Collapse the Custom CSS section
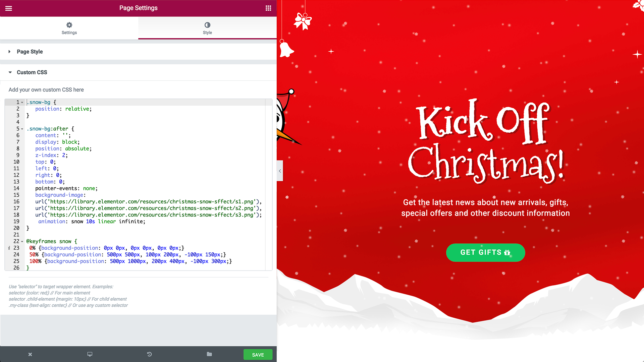 [x=32, y=72]
